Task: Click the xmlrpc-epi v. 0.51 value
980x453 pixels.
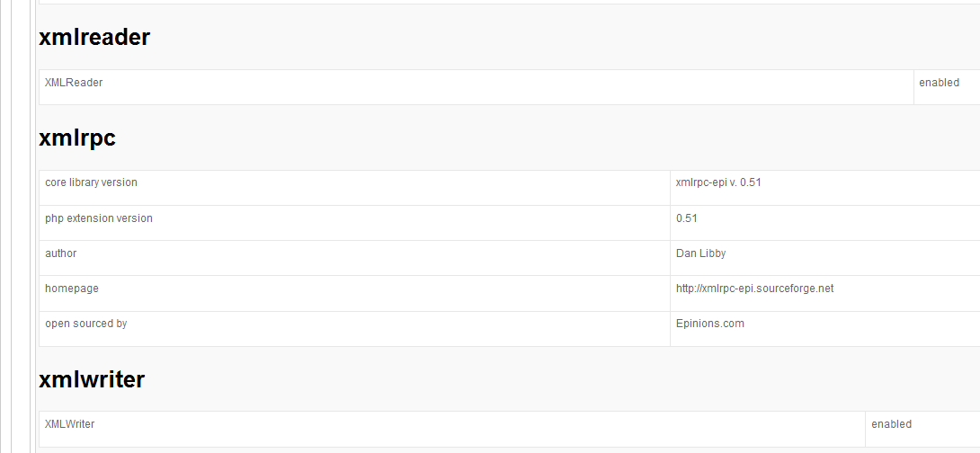Action: (718, 182)
